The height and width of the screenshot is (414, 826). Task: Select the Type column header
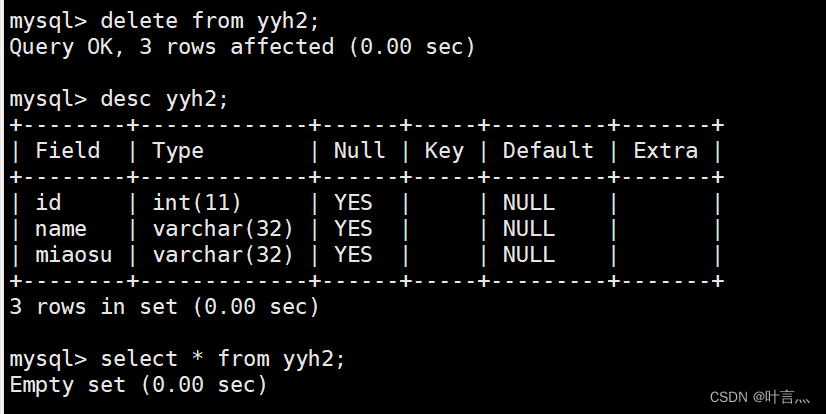click(x=178, y=151)
